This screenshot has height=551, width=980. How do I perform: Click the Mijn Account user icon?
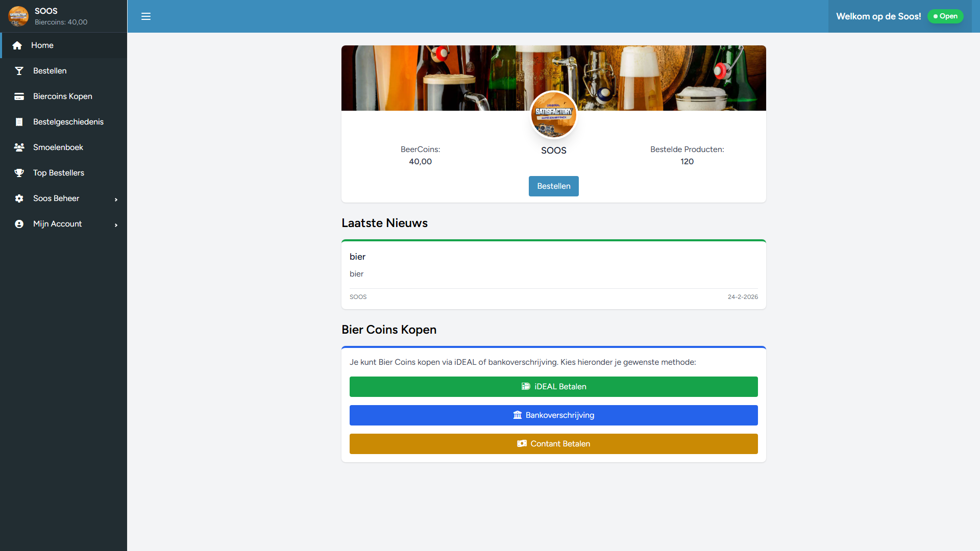pyautogui.click(x=19, y=224)
